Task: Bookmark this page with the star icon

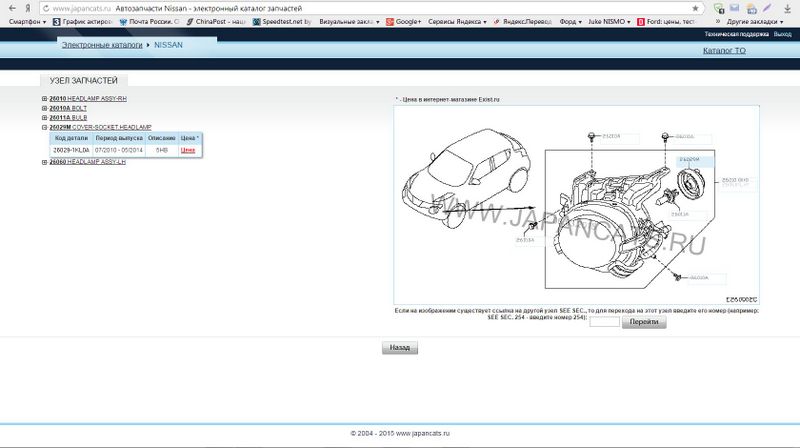Action: [x=695, y=8]
